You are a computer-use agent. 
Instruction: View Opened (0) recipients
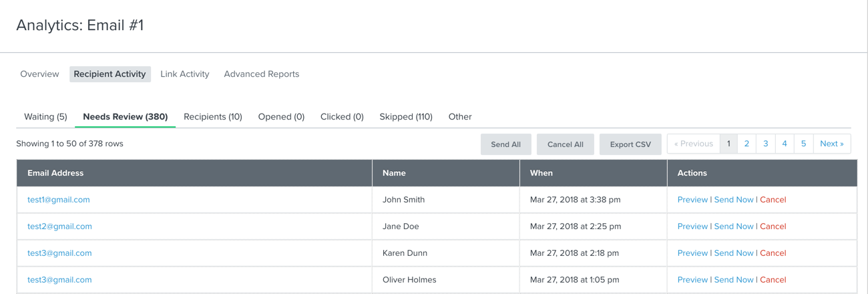tap(281, 117)
